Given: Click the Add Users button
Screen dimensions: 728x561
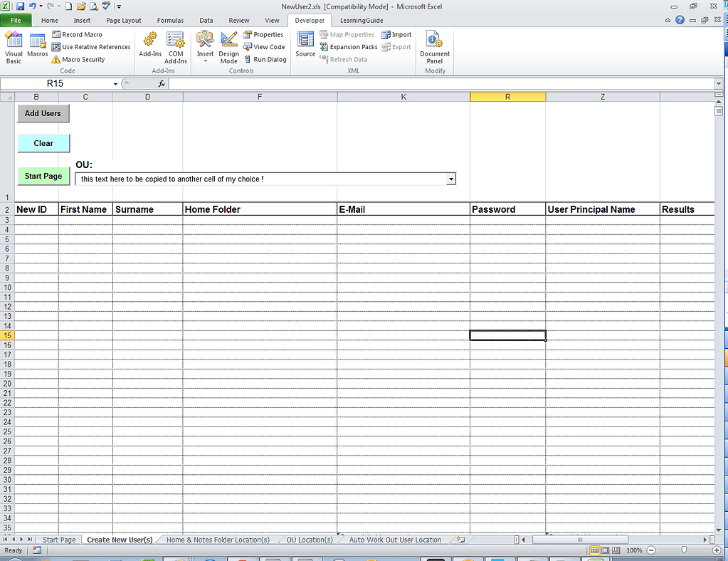Looking at the screenshot, I should tap(43, 113).
